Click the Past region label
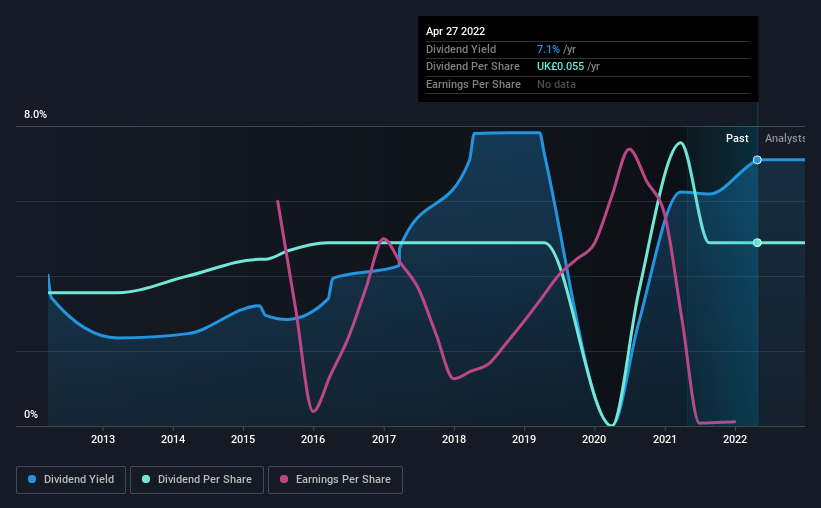Image resolution: width=821 pixels, height=508 pixels. click(x=737, y=138)
